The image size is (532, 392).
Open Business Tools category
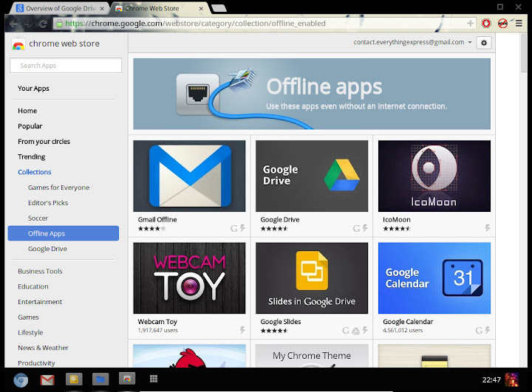coord(40,271)
